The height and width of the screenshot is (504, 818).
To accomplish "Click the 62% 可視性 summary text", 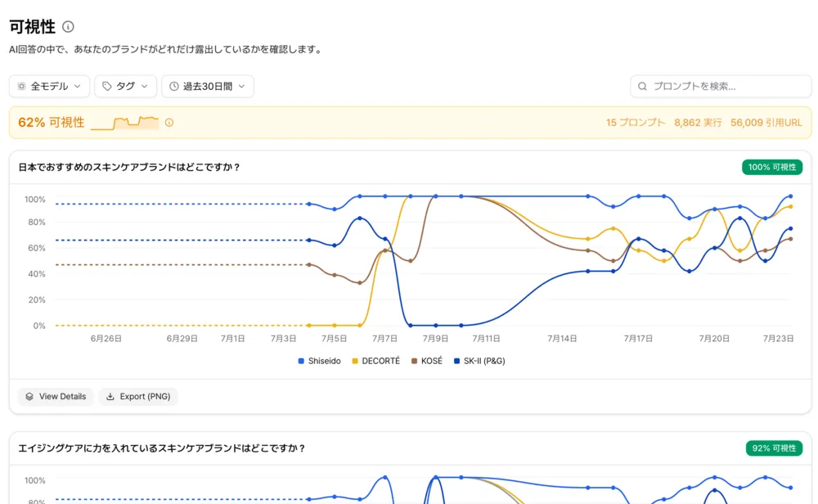I will (51, 123).
